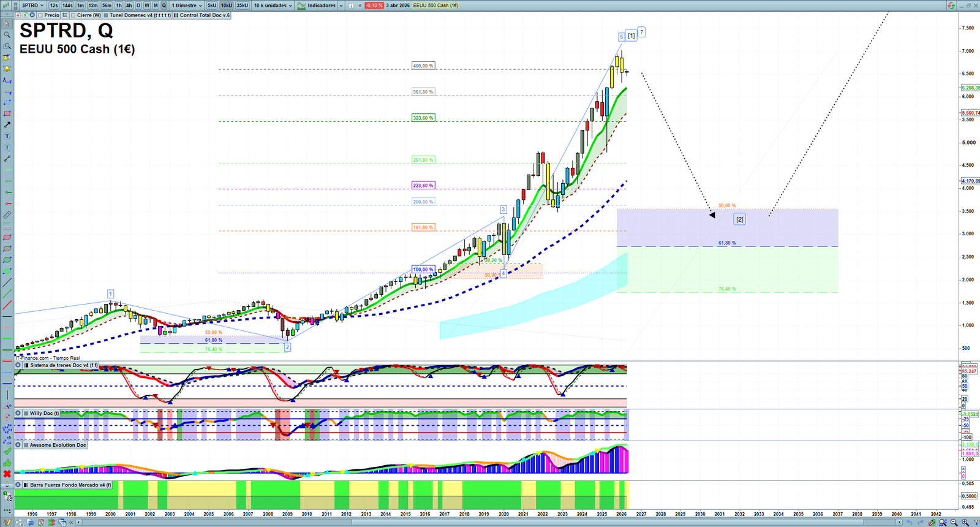Click the 161,80 % Fibonacci level label

click(423, 227)
